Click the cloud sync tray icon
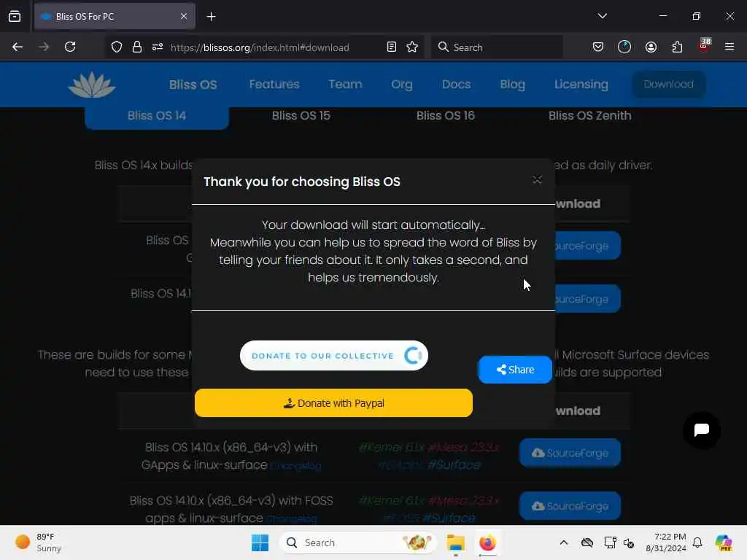Viewport: 747px width, 560px height. [587, 542]
